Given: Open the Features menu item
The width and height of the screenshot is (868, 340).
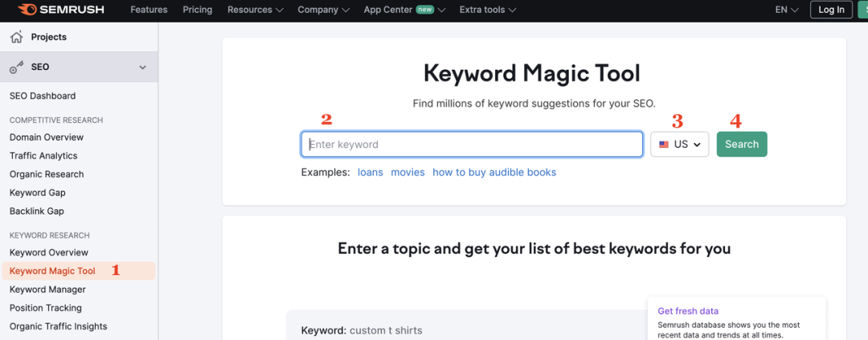Looking at the screenshot, I should tap(149, 10).
